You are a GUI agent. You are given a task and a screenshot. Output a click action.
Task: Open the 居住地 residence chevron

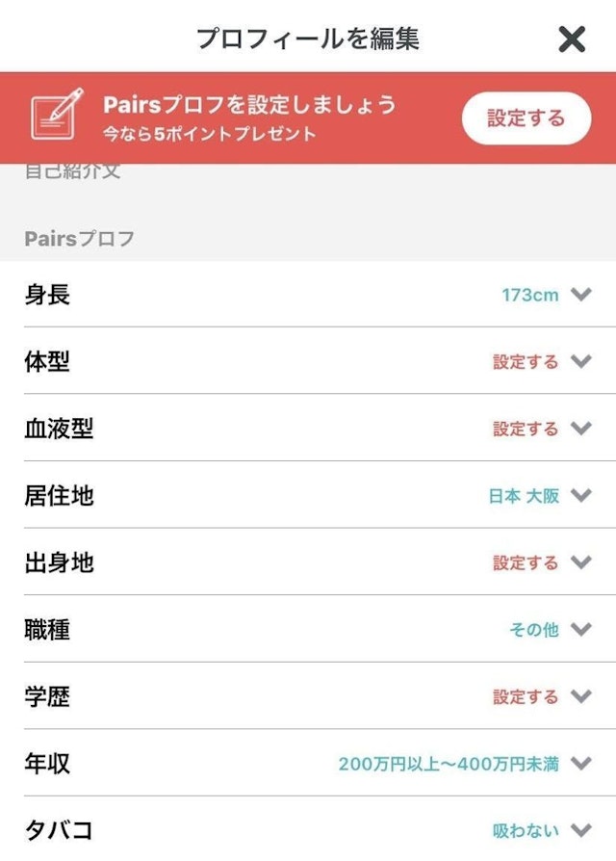[x=580, y=496]
